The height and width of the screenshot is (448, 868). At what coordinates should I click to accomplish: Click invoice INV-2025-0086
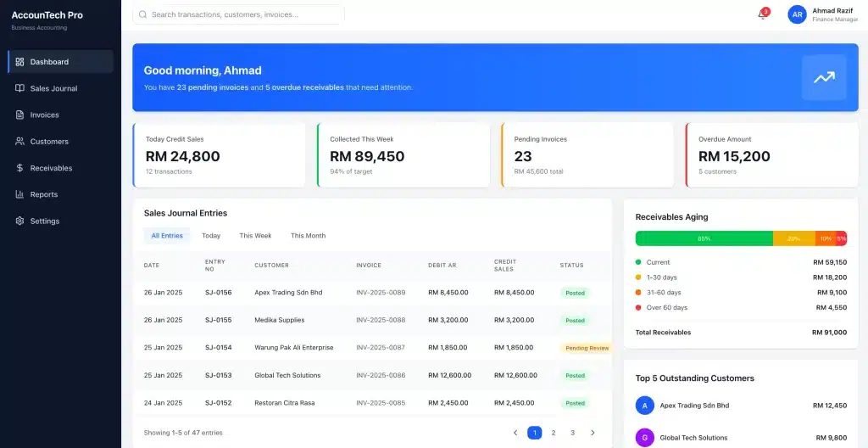381,375
